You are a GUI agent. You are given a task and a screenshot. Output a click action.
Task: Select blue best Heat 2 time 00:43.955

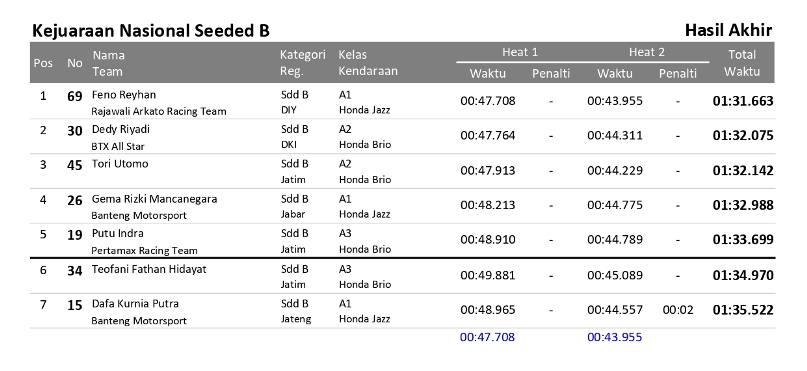[615, 337]
